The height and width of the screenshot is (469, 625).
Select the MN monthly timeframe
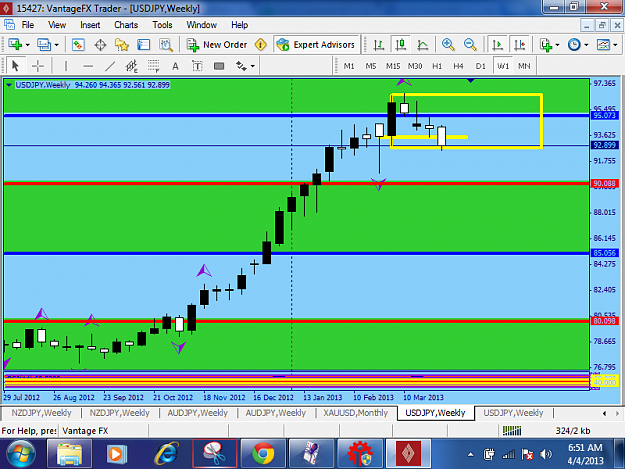pos(524,66)
